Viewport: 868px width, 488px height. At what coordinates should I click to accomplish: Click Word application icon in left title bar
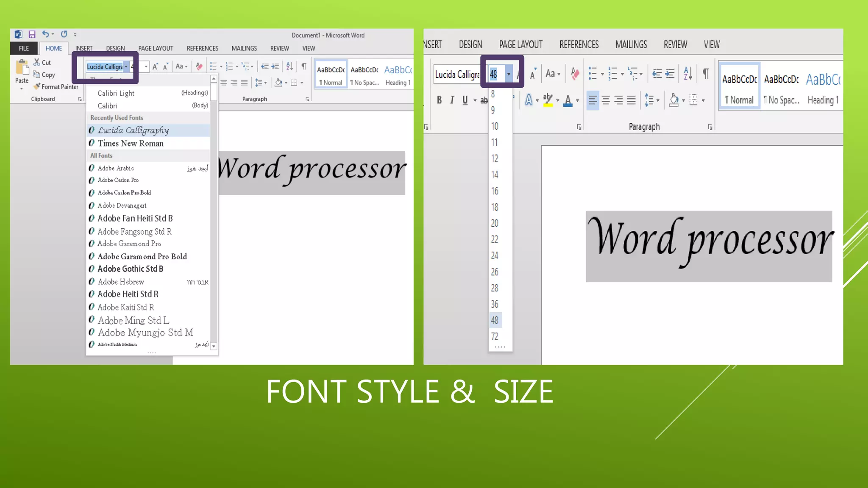click(18, 34)
